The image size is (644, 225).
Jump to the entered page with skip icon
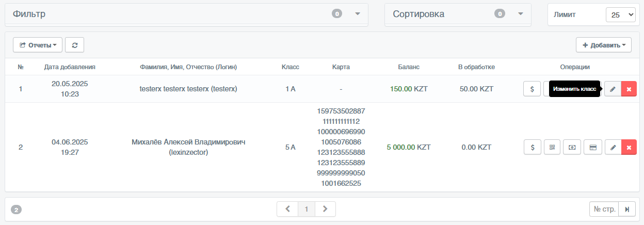click(627, 209)
